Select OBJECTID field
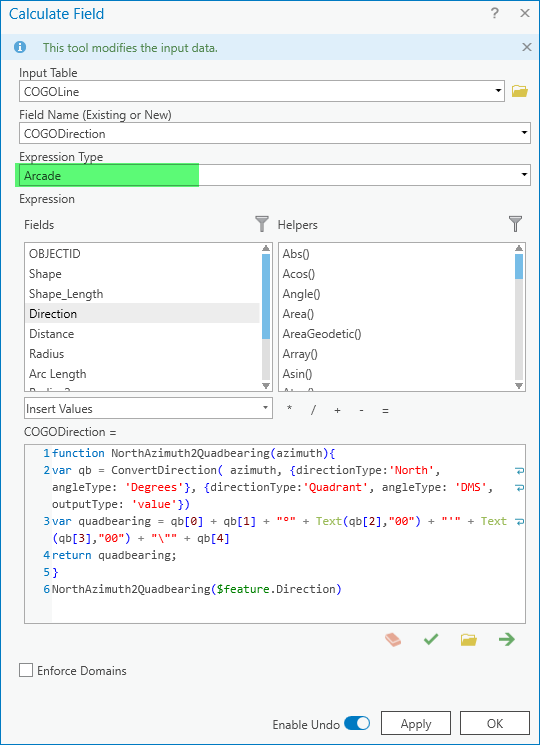This screenshot has width=540, height=745. pyautogui.click(x=142, y=254)
